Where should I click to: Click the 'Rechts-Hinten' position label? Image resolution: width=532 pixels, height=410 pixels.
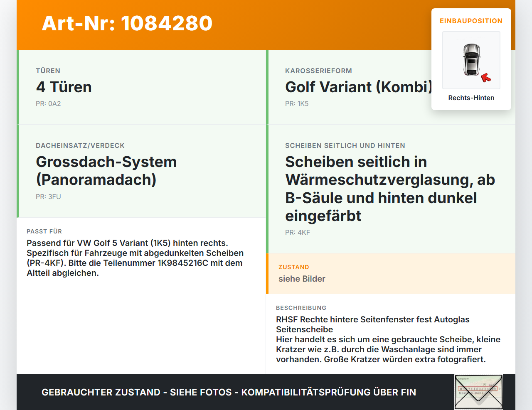(471, 98)
